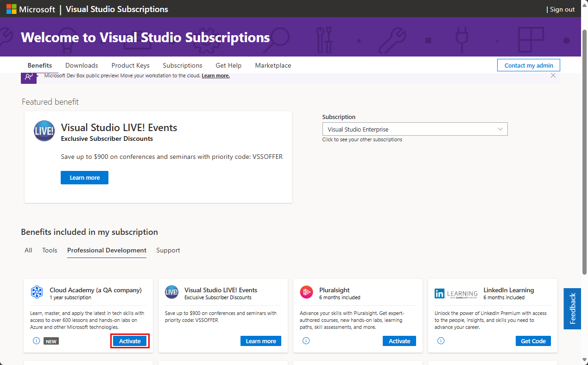The width and height of the screenshot is (588, 365).
Task: Click Contact my admin button
Action: pos(528,65)
